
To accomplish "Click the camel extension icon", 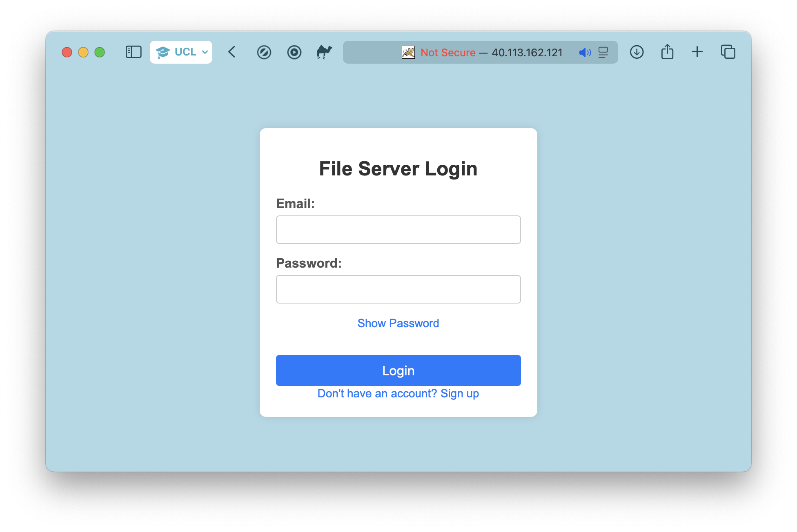I will (x=324, y=52).
